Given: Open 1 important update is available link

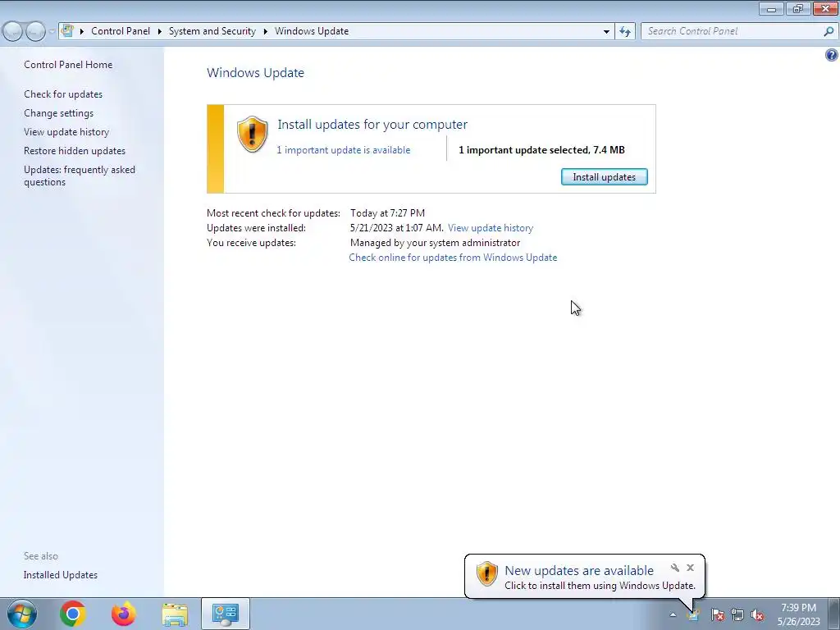Looking at the screenshot, I should (344, 150).
